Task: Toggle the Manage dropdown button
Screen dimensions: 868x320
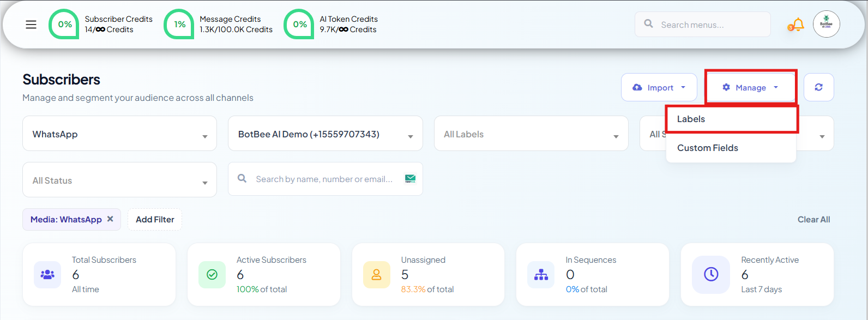Action: click(751, 87)
